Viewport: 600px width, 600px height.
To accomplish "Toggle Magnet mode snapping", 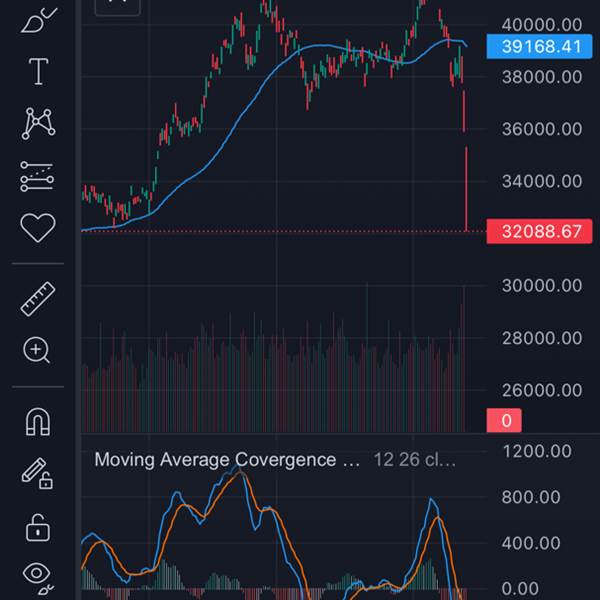I will click(38, 421).
